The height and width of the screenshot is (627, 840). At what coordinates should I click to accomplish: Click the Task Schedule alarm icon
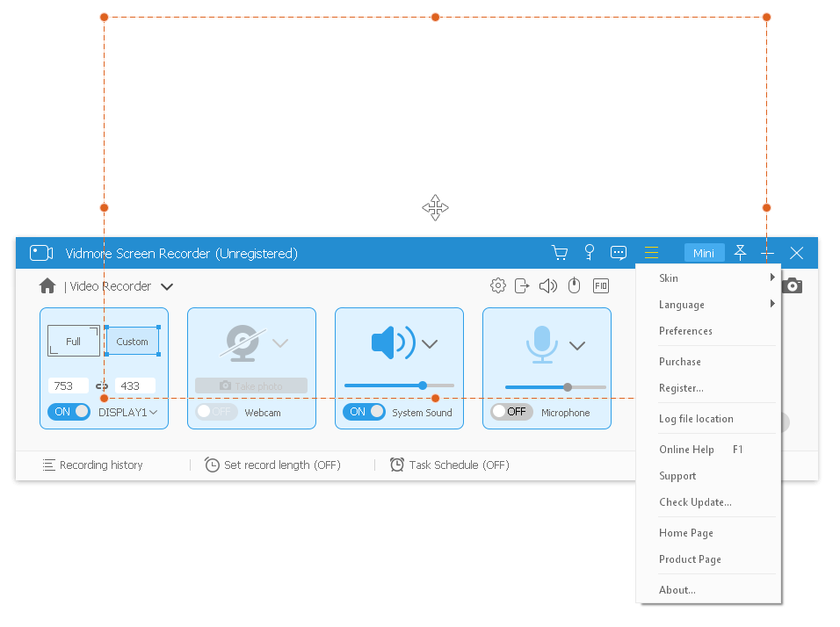[397, 465]
